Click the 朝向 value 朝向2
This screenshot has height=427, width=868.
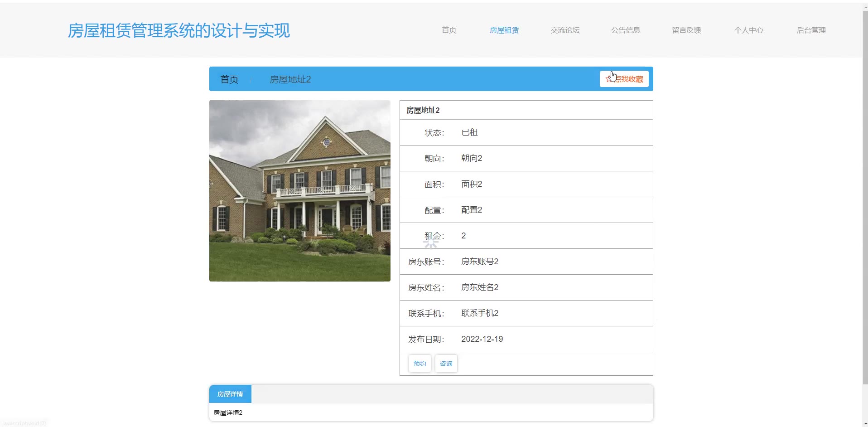[472, 158]
